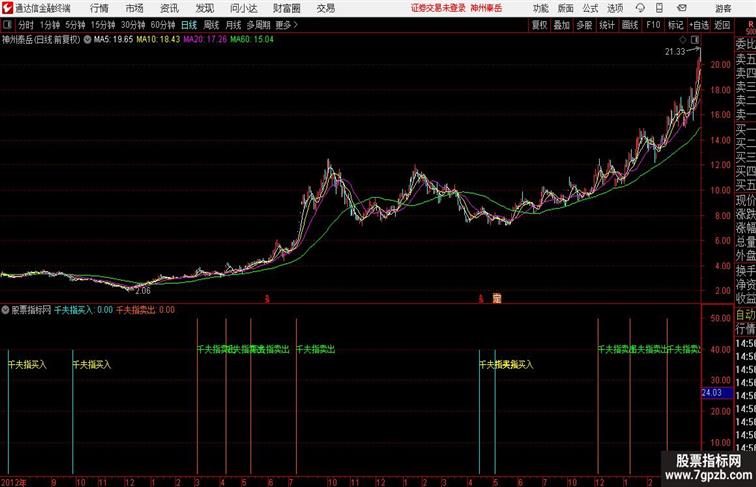This screenshot has height=487, width=756.
Task: Open the 行情 menu
Action: pos(99,8)
